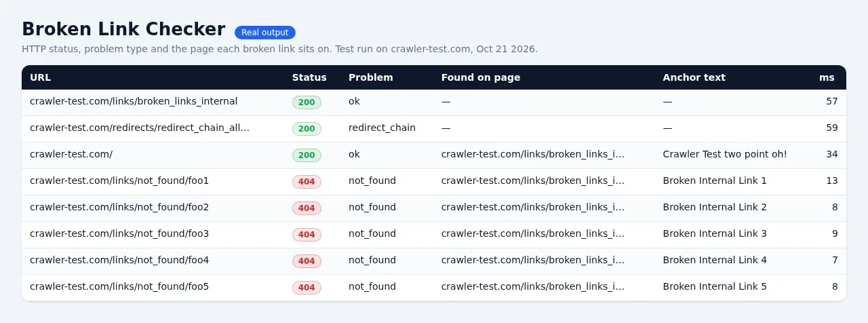
Task: Select anchor text "Broken Internal Link 1"
Action: click(x=715, y=180)
